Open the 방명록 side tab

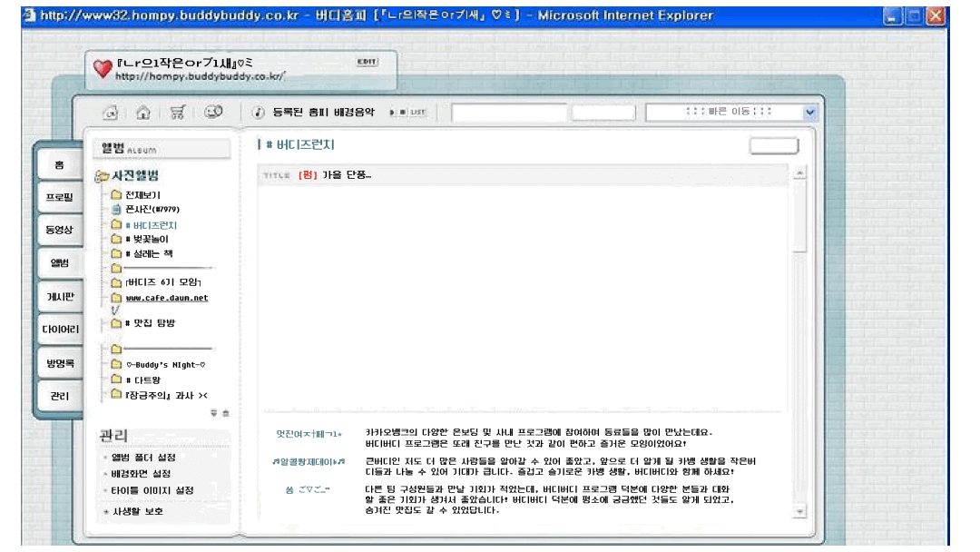point(59,363)
